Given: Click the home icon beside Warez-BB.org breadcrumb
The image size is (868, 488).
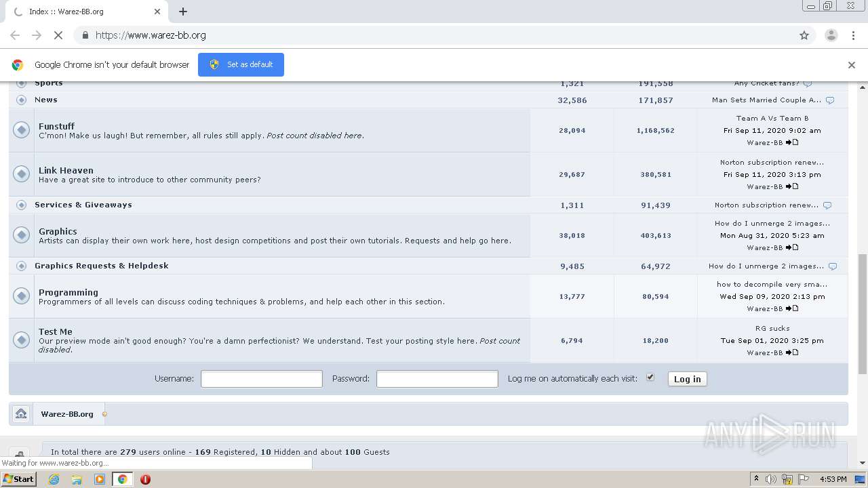Looking at the screenshot, I should pos(21,413).
